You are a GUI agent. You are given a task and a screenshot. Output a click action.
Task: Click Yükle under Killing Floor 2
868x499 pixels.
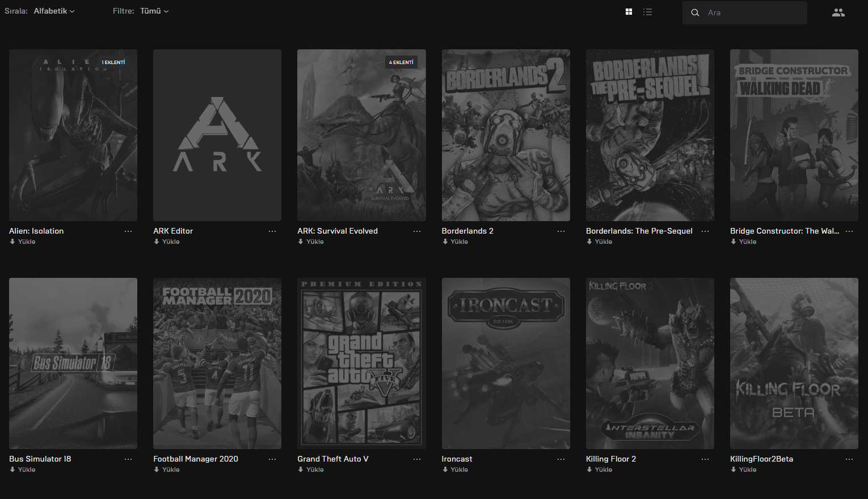point(600,470)
